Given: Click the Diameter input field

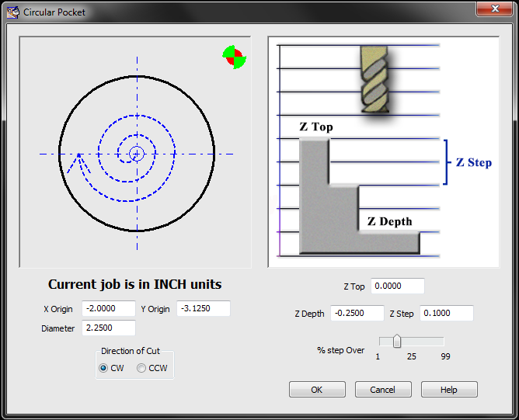Looking at the screenshot, I should (109, 328).
